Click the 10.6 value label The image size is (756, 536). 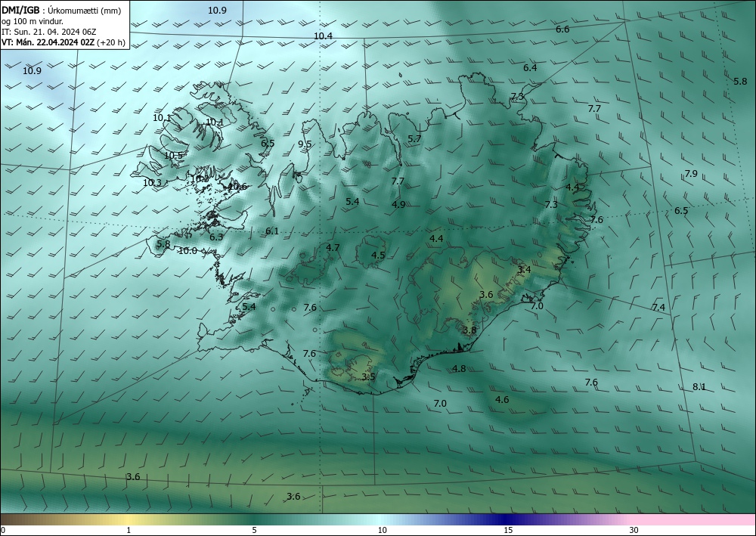coord(237,187)
